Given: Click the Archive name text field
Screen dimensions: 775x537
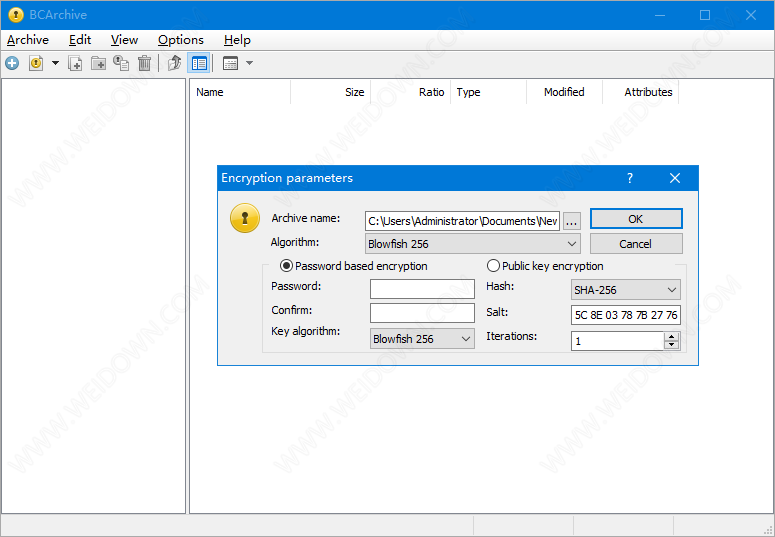Looking at the screenshot, I should pyautogui.click(x=463, y=221).
